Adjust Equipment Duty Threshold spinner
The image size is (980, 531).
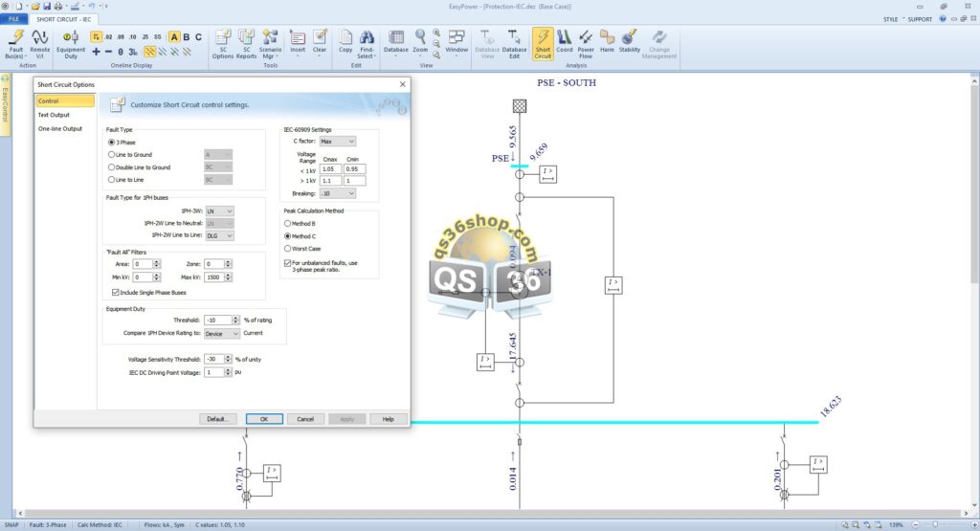235,320
